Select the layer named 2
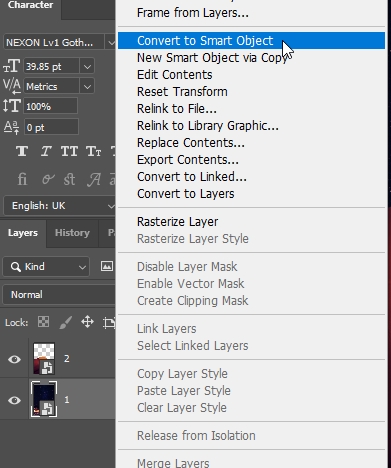Viewport: 391px width, 468px height. pos(67,359)
